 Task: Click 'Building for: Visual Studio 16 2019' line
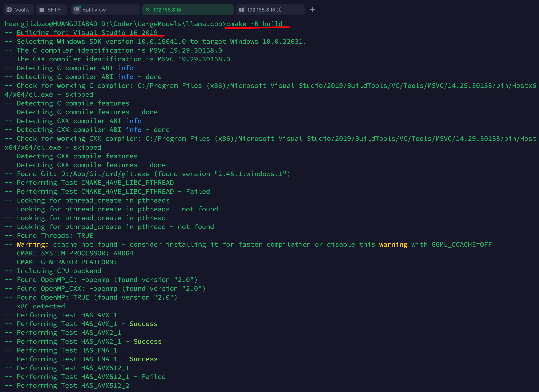(87, 33)
